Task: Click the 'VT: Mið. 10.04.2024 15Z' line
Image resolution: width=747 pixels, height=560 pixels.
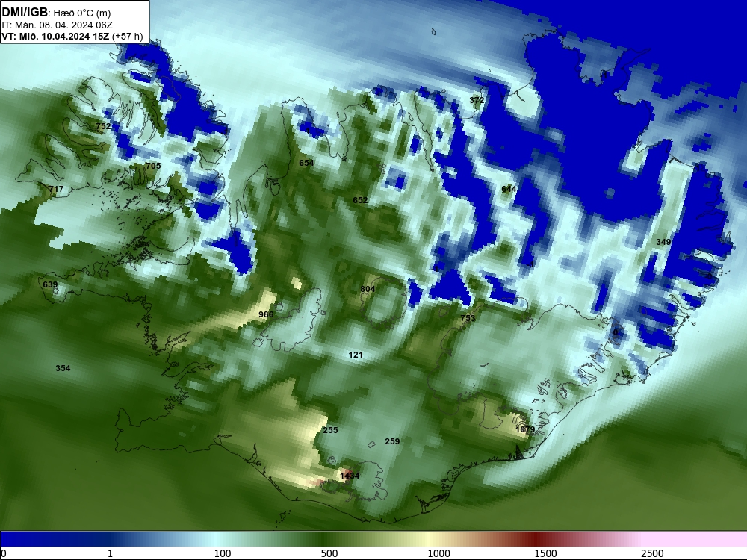Action: tap(55, 36)
